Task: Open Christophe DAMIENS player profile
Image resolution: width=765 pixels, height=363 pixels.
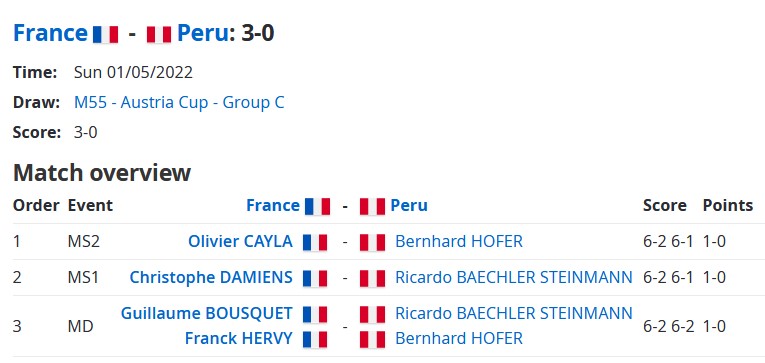Action: tap(211, 277)
